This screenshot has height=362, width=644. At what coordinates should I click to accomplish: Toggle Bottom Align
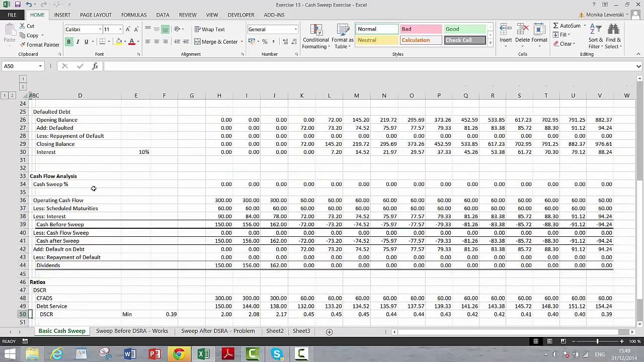point(165,30)
